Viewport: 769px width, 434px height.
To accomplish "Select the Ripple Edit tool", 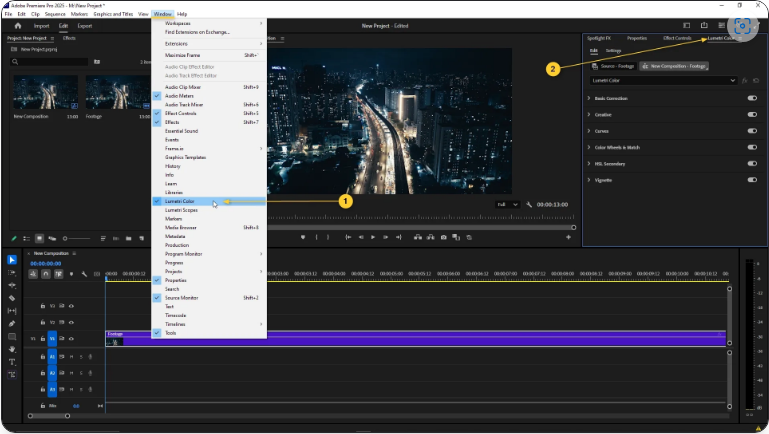I will 12,285.
